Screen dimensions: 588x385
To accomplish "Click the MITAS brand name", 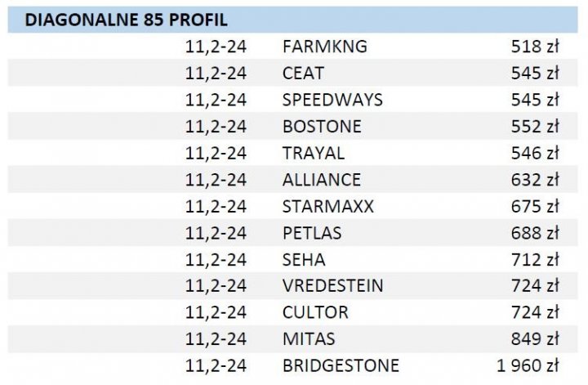I will [x=309, y=339].
